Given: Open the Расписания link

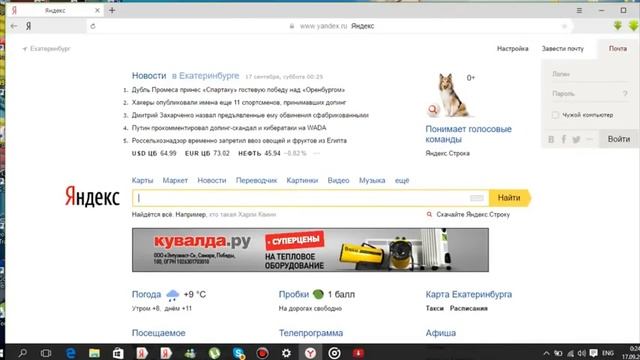Looking at the screenshot, I should [469, 309].
